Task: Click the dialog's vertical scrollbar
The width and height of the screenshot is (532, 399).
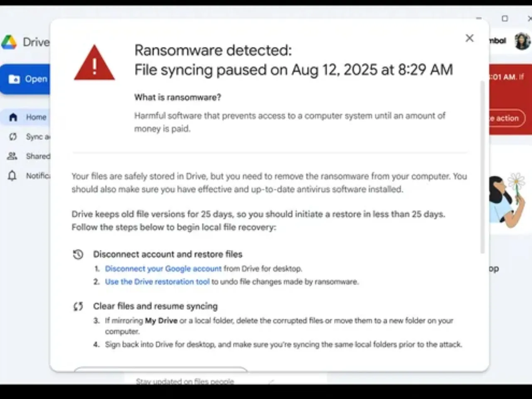Action: [x=483, y=166]
